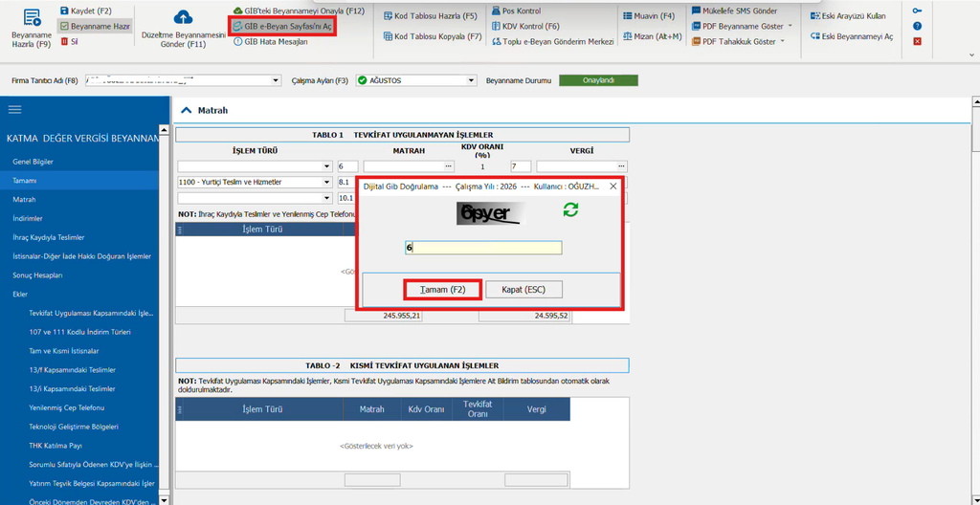The width and height of the screenshot is (980, 505).
Task: Click the Muavin (F4) list icon
Action: click(628, 15)
